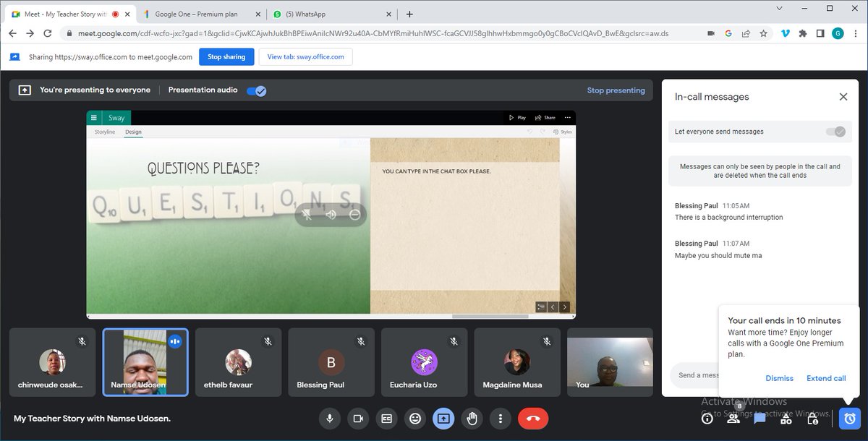Turn on captions with the CC button
This screenshot has height=441, width=868.
386,418
